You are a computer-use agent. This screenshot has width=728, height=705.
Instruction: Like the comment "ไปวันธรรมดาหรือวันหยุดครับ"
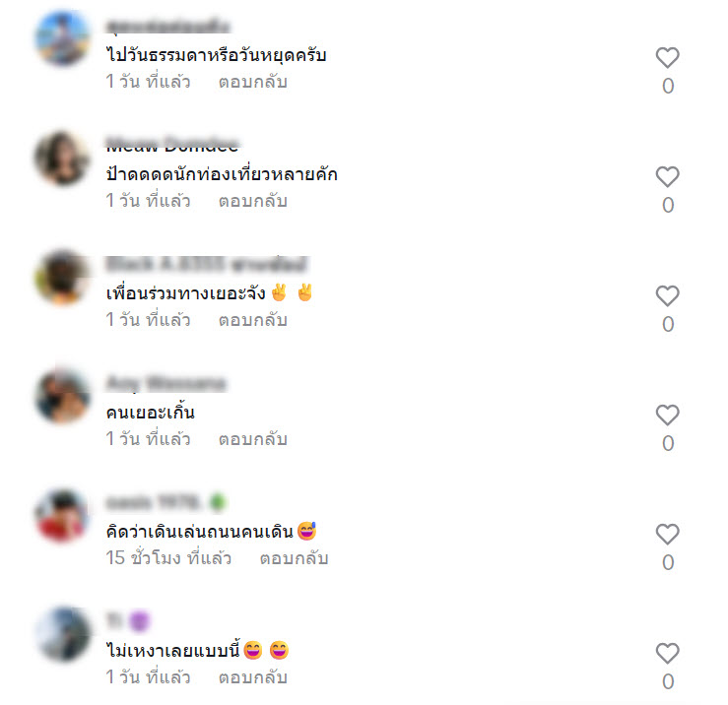[667, 57]
